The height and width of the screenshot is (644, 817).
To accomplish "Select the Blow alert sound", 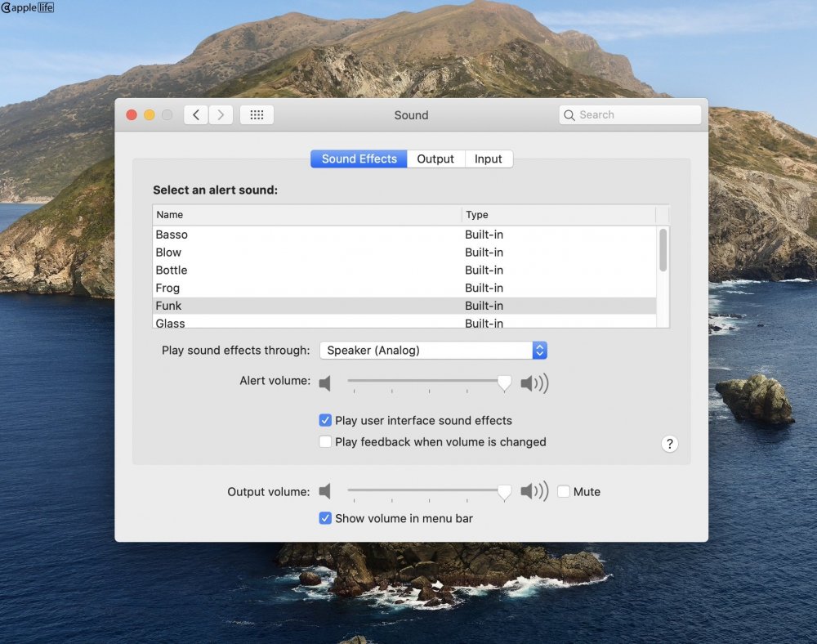I will point(404,253).
